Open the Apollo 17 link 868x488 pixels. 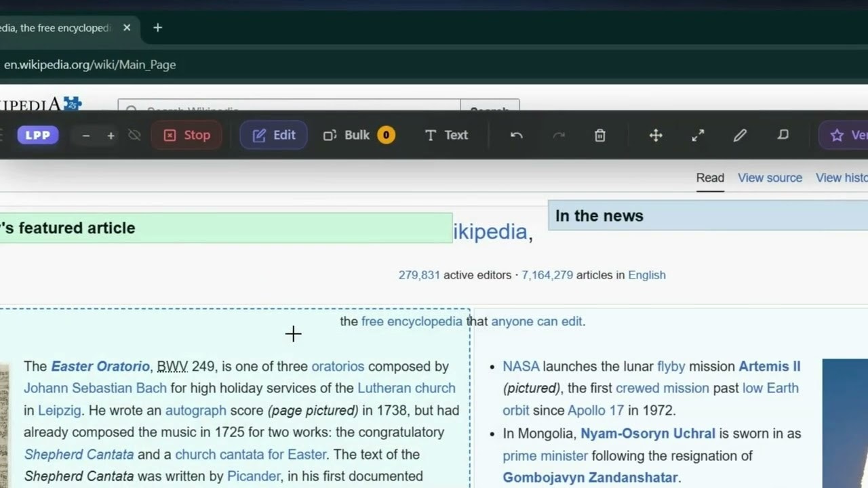[x=596, y=411]
